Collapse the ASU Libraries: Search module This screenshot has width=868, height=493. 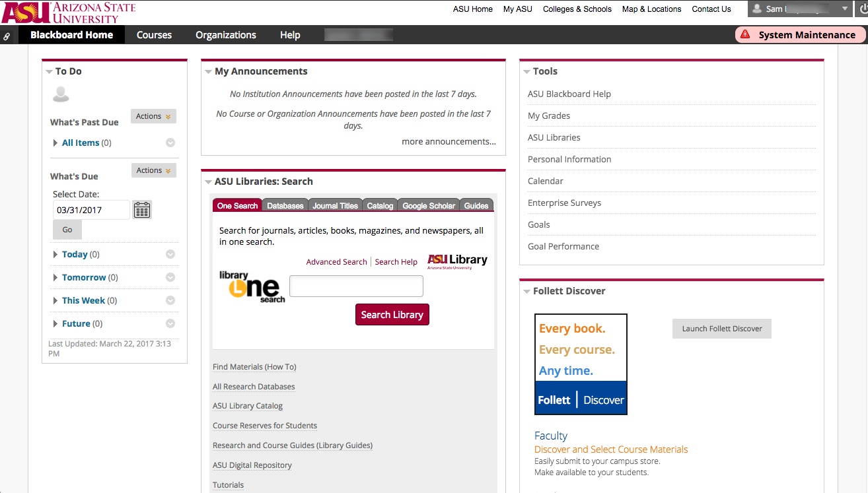coord(208,181)
